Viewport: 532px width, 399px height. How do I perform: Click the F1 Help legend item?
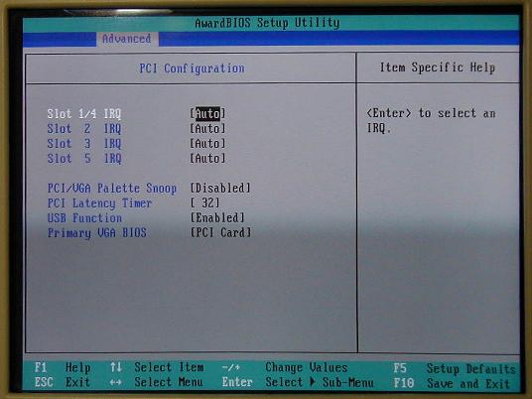tap(63, 367)
